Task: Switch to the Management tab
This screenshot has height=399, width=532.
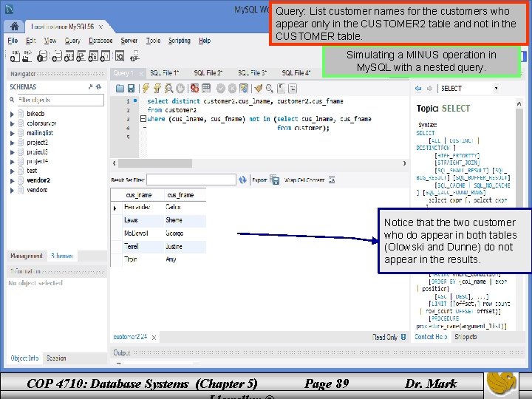Action: (27, 256)
